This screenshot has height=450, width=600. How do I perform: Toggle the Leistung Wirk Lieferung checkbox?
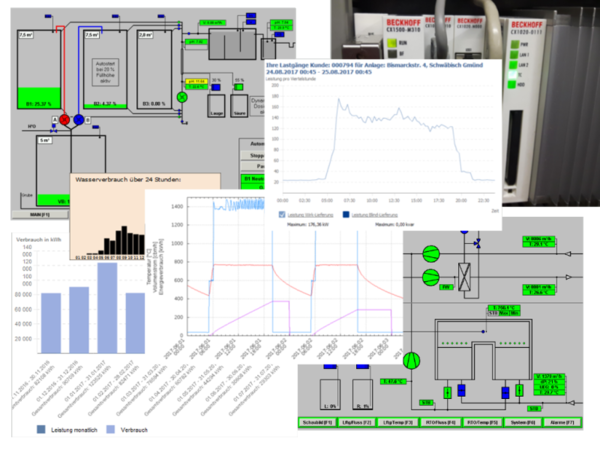[282, 215]
